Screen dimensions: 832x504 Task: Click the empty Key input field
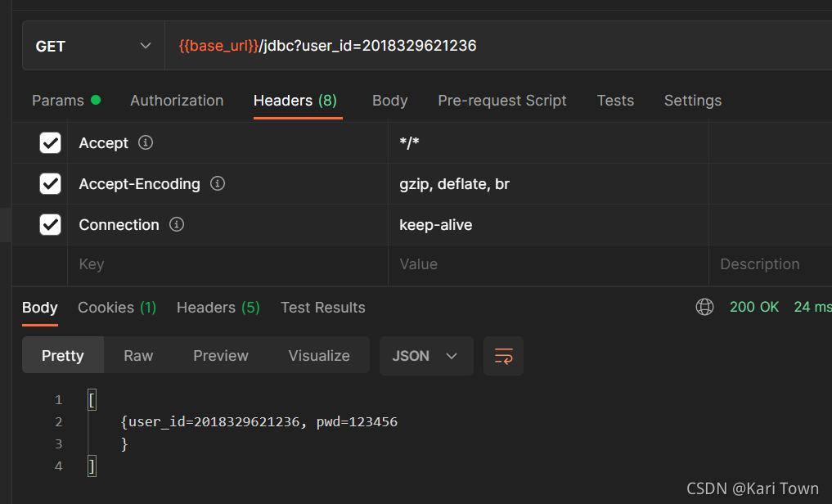click(x=227, y=264)
